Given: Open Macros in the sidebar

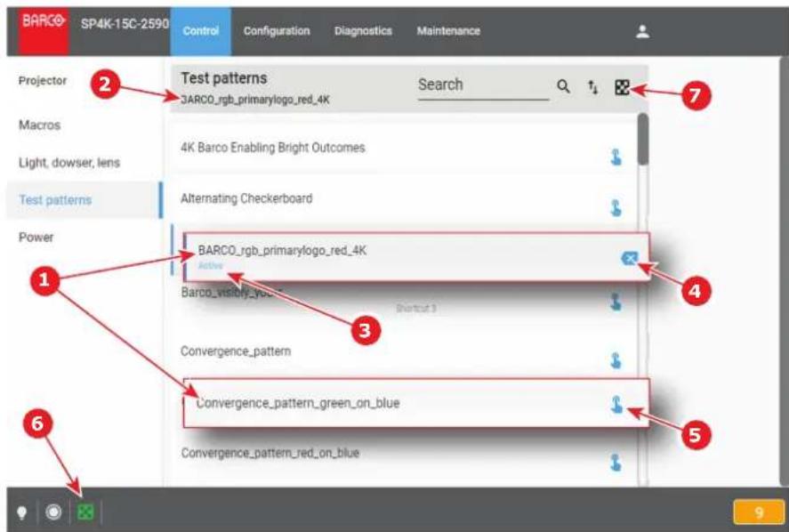Looking at the screenshot, I should (x=40, y=125).
